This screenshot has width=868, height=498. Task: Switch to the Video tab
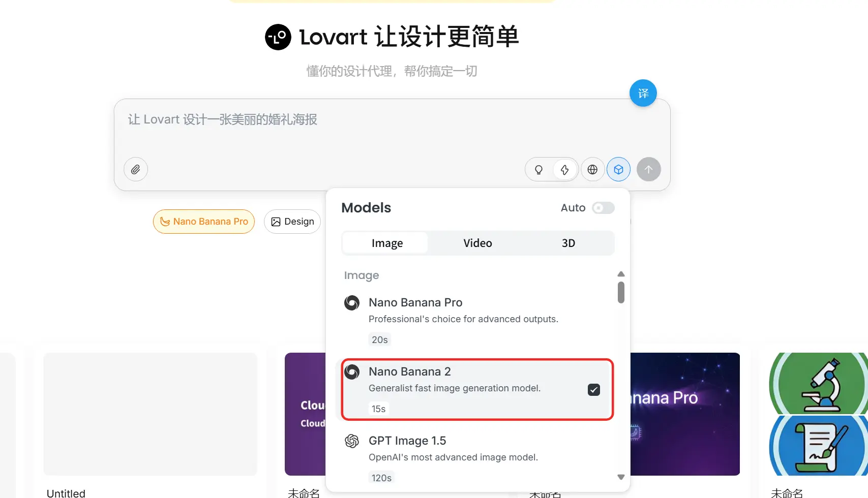tap(477, 243)
